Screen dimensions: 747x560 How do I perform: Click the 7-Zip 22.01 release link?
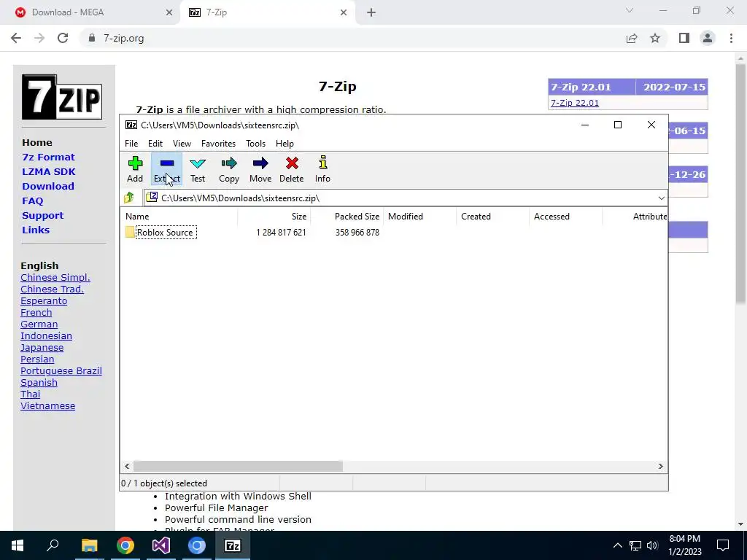pyautogui.click(x=575, y=103)
